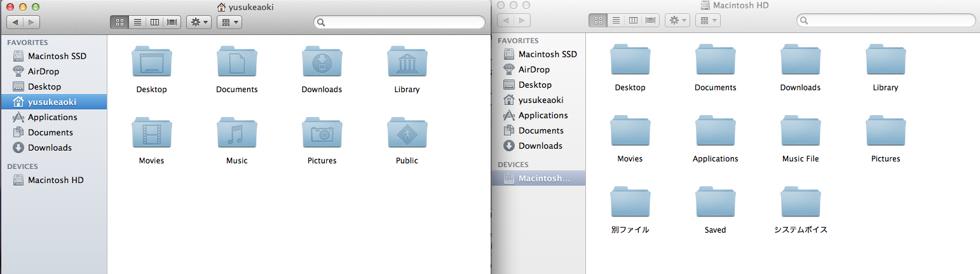This screenshot has height=274, width=980.
Task: Select Documents in Macintosh HD window sidebar
Action: pos(538,130)
